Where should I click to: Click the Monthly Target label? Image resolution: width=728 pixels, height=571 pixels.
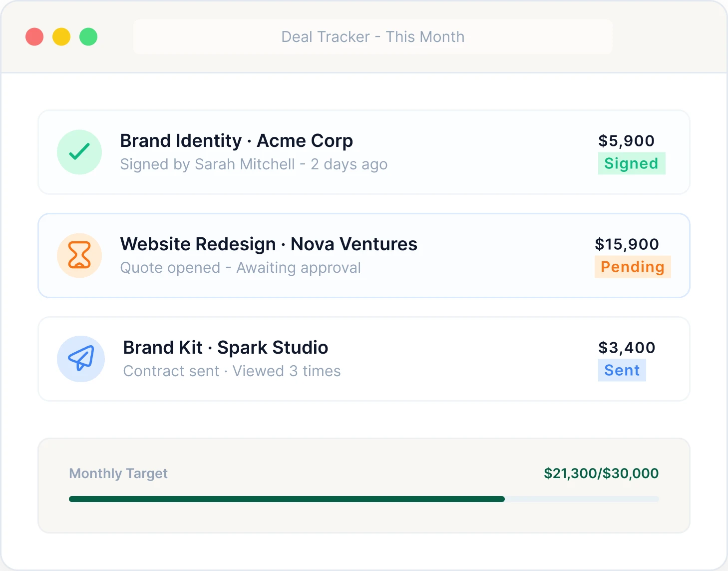tap(118, 473)
